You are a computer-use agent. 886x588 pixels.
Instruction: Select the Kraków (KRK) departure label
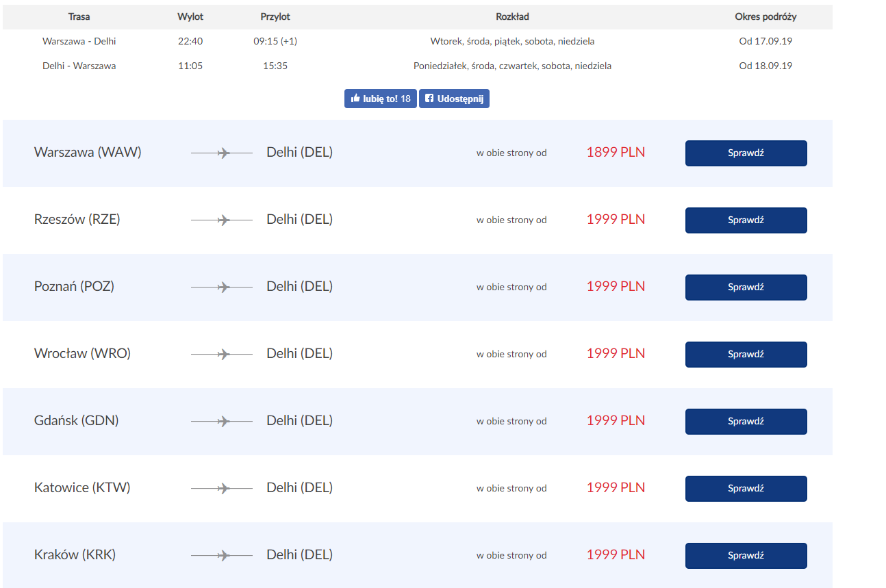[x=75, y=554]
